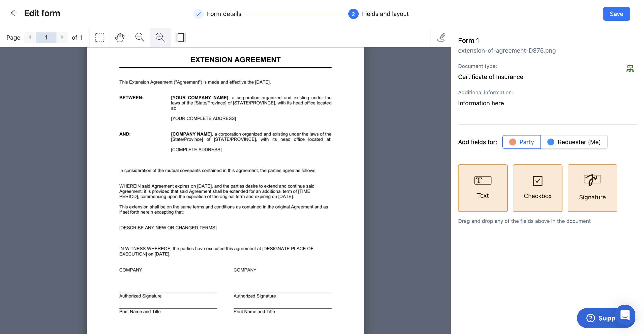Click the page number input box
Screen dimensions: 644x334
click(x=46, y=38)
